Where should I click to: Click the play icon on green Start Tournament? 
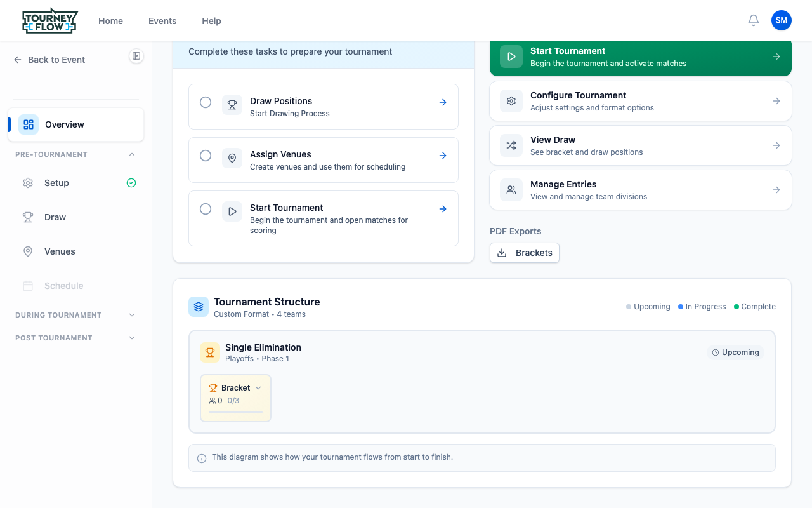[511, 57]
